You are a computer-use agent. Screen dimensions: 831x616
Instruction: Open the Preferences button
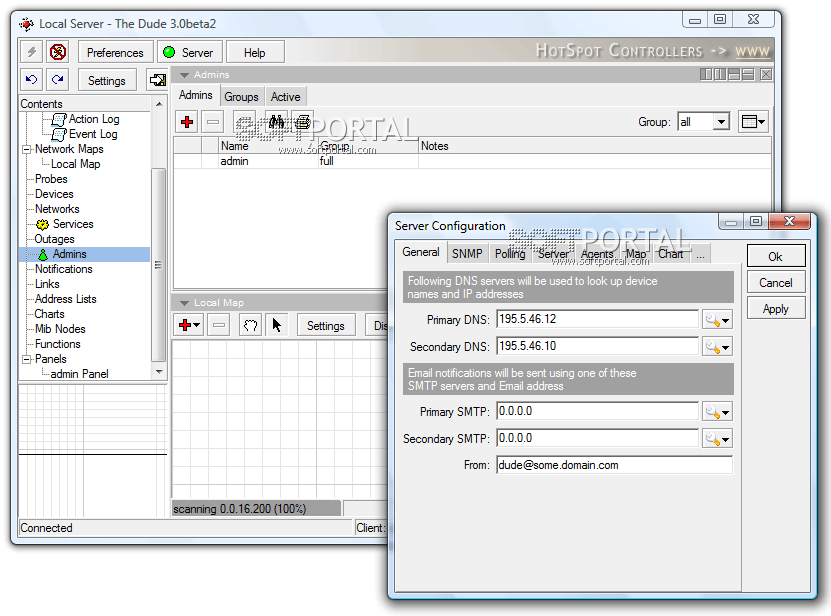tap(116, 52)
